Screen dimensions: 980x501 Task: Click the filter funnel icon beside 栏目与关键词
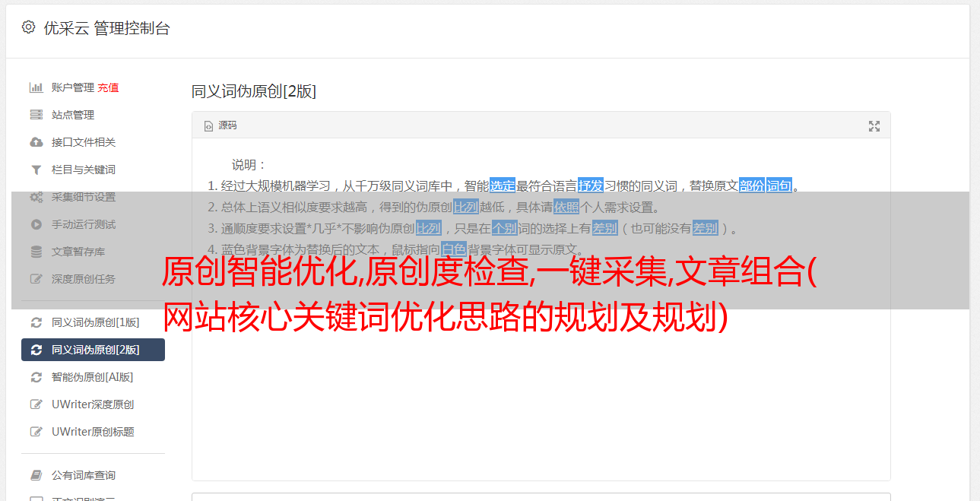click(36, 170)
